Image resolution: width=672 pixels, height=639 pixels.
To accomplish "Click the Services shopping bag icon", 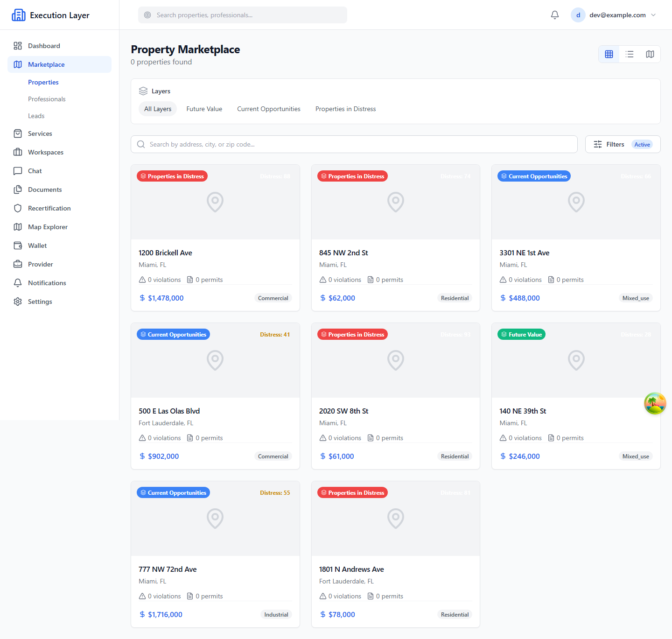I will [18, 133].
